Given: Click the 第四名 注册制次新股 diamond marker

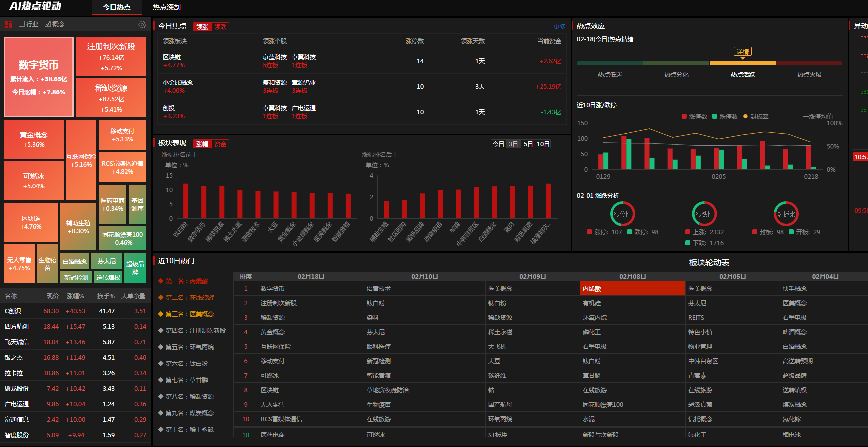Looking at the screenshot, I should pos(161,330).
